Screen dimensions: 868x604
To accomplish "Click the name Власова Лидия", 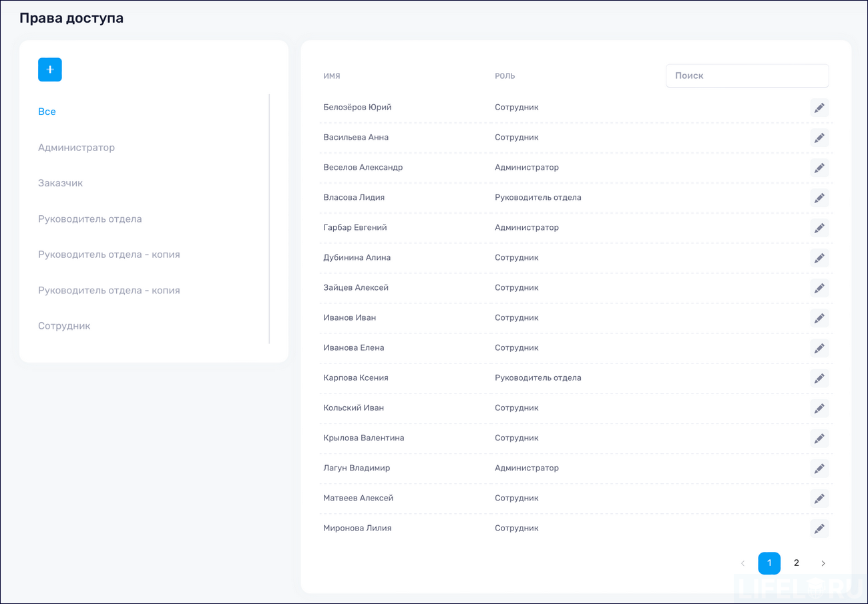I will point(354,197).
